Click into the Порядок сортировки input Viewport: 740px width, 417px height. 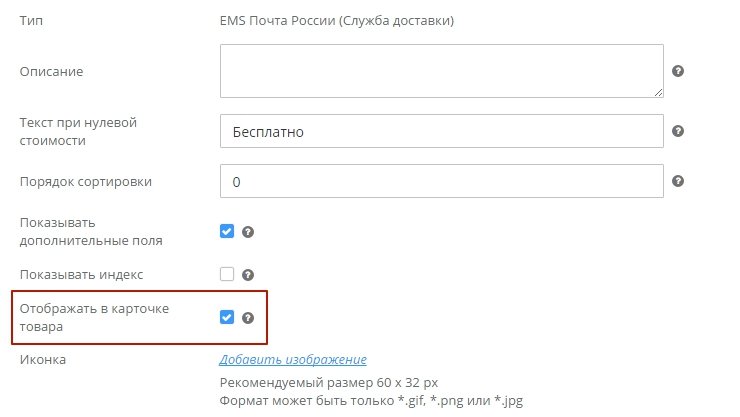[441, 182]
